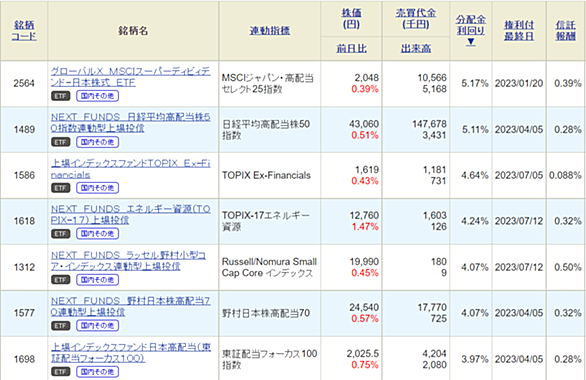Select code cell 2564
This screenshot has height=380, width=586.
click(24, 83)
